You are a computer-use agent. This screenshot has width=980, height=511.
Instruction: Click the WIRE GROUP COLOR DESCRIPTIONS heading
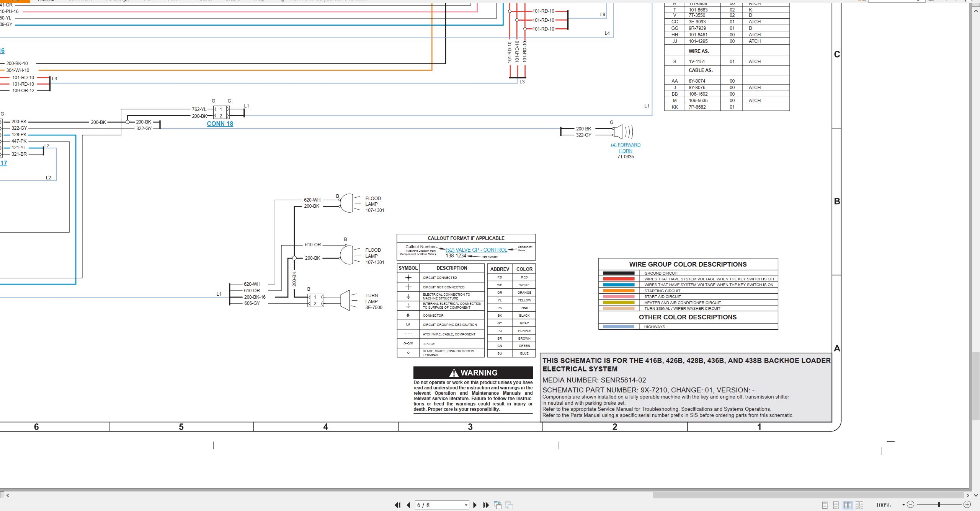[x=688, y=264]
